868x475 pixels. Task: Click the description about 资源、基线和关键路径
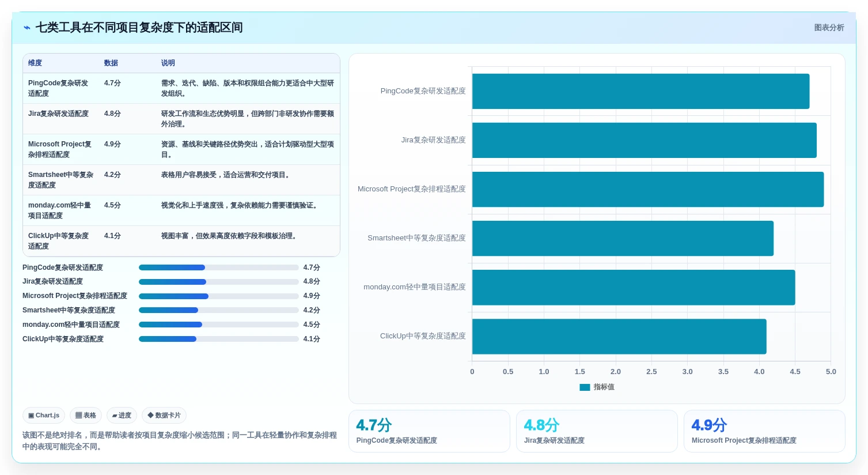248,149
